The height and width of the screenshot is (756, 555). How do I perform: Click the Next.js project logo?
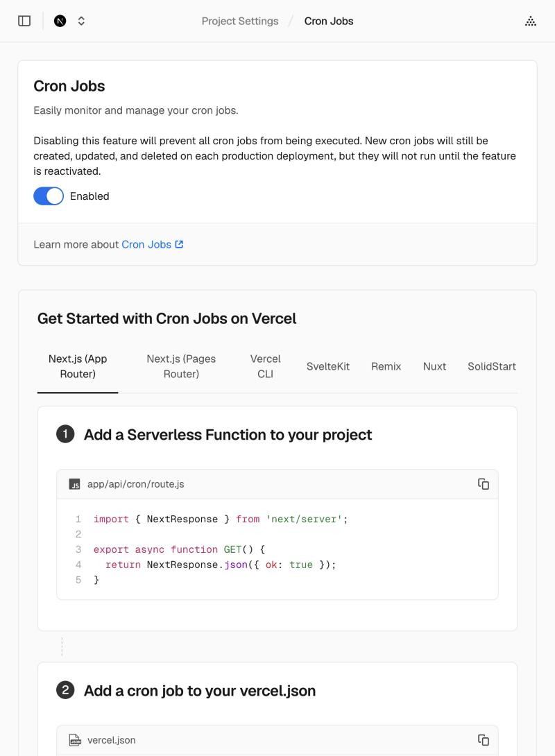point(60,21)
